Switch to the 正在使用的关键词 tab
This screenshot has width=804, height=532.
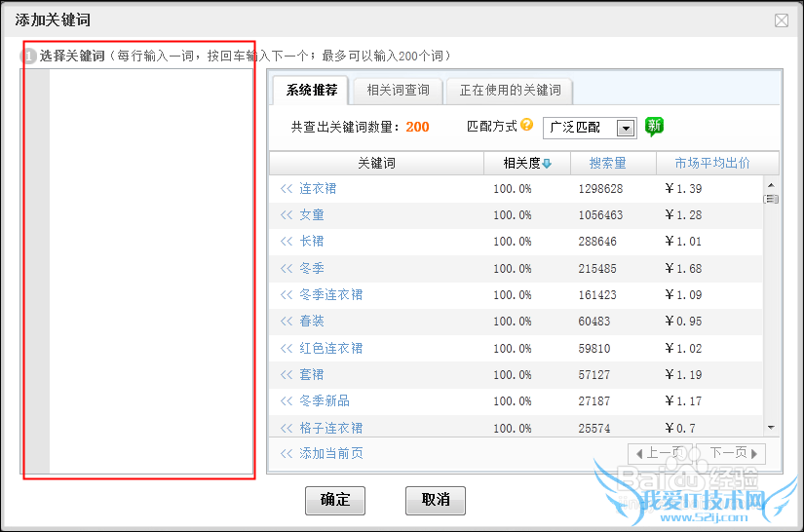[510, 91]
